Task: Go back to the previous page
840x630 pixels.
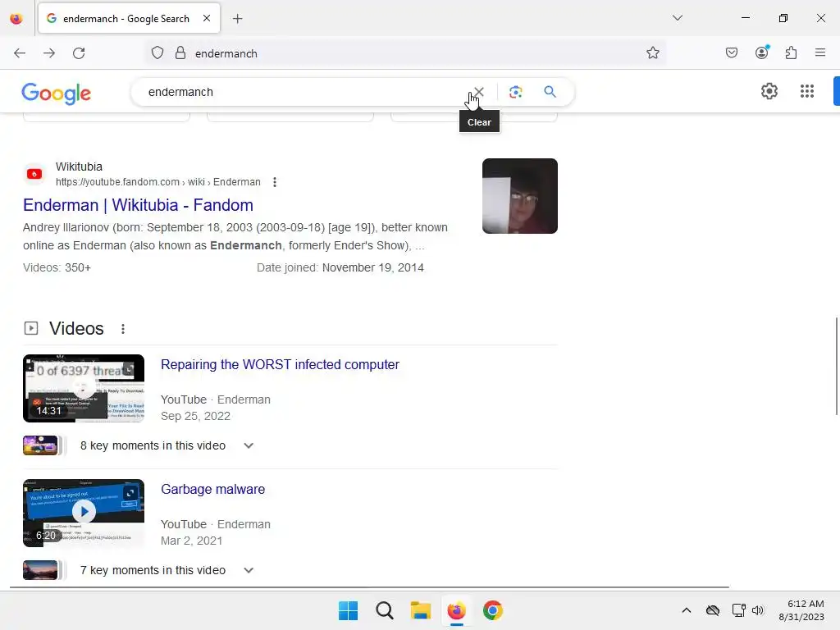Action: (x=20, y=53)
